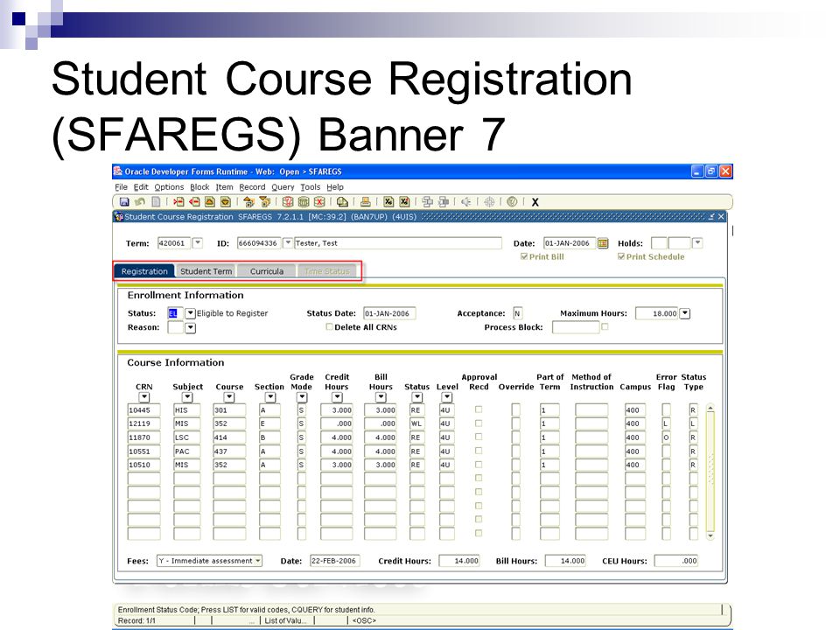
Task: Open the Term lookup dropdown
Action: [x=198, y=242]
